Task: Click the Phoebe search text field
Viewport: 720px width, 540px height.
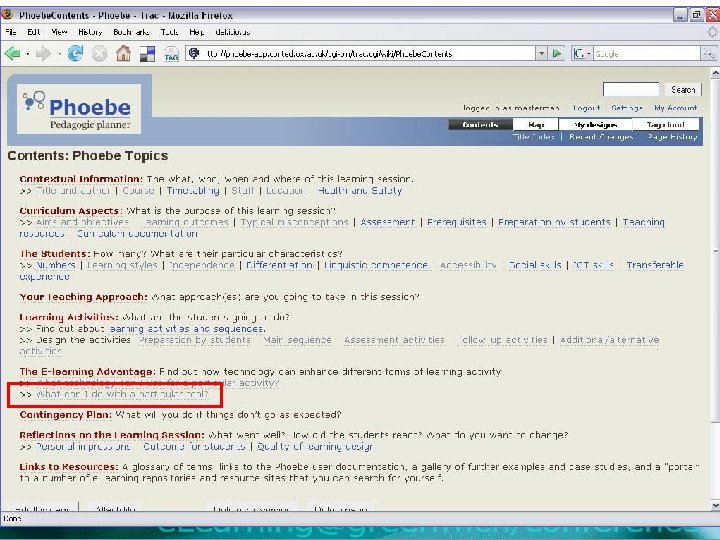Action: pyautogui.click(x=631, y=89)
